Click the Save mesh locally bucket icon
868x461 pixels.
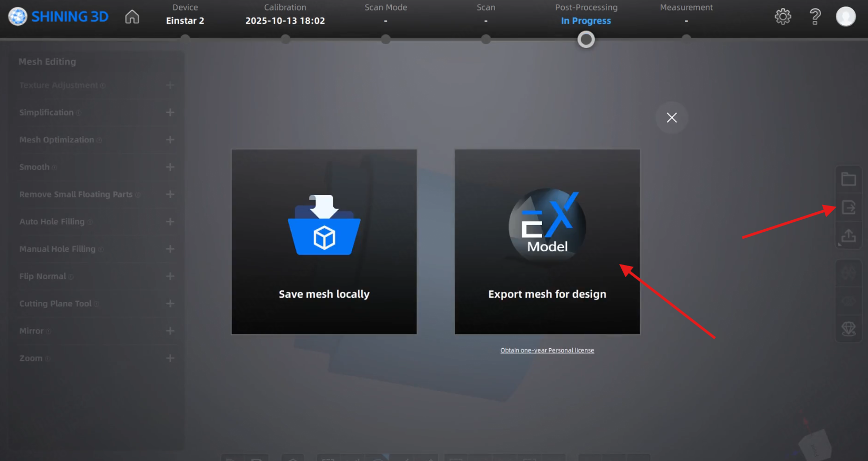[x=324, y=225]
